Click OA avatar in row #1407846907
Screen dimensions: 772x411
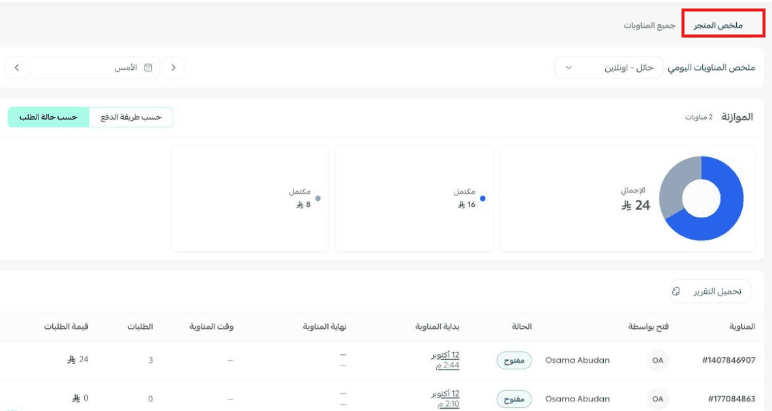click(x=658, y=360)
